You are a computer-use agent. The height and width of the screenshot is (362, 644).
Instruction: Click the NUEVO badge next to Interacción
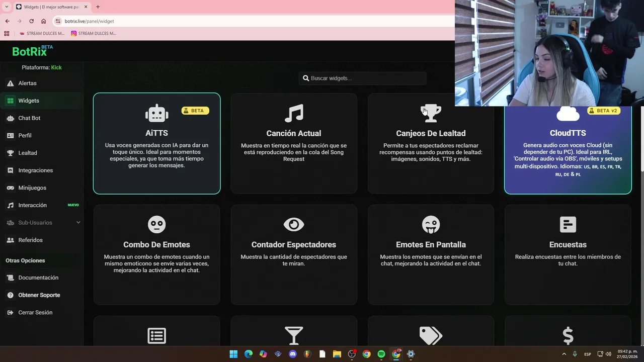coord(73,205)
